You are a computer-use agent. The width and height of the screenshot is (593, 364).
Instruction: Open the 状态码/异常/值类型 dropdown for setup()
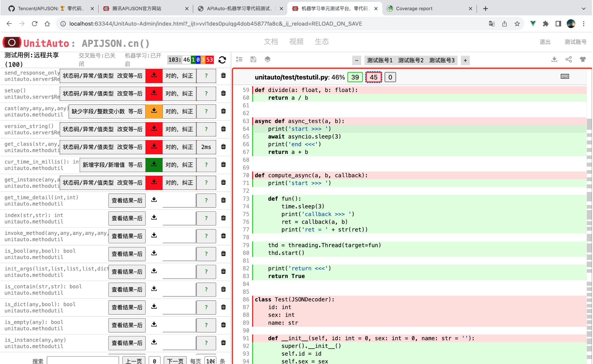point(102,93)
